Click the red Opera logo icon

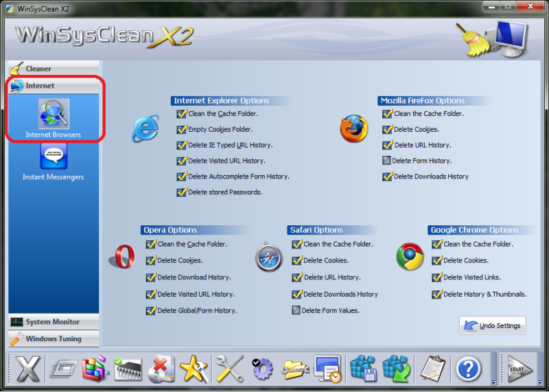click(122, 257)
